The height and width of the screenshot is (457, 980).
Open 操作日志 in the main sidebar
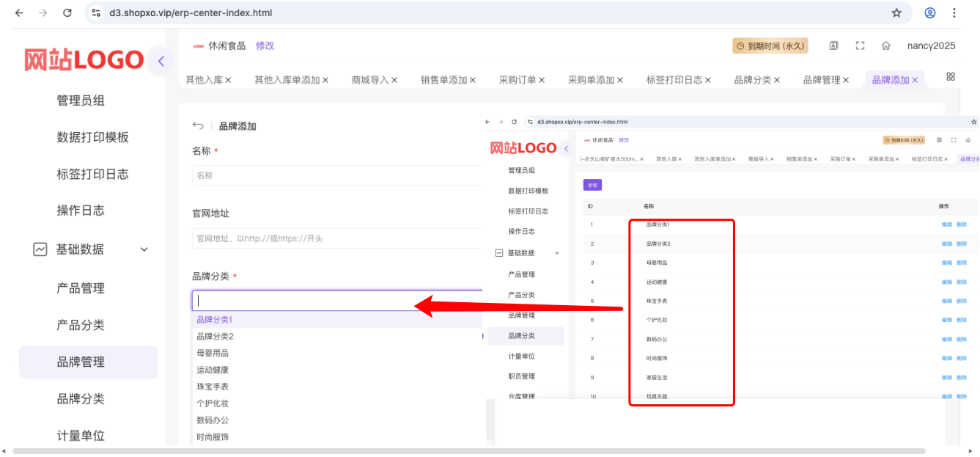coord(81,211)
